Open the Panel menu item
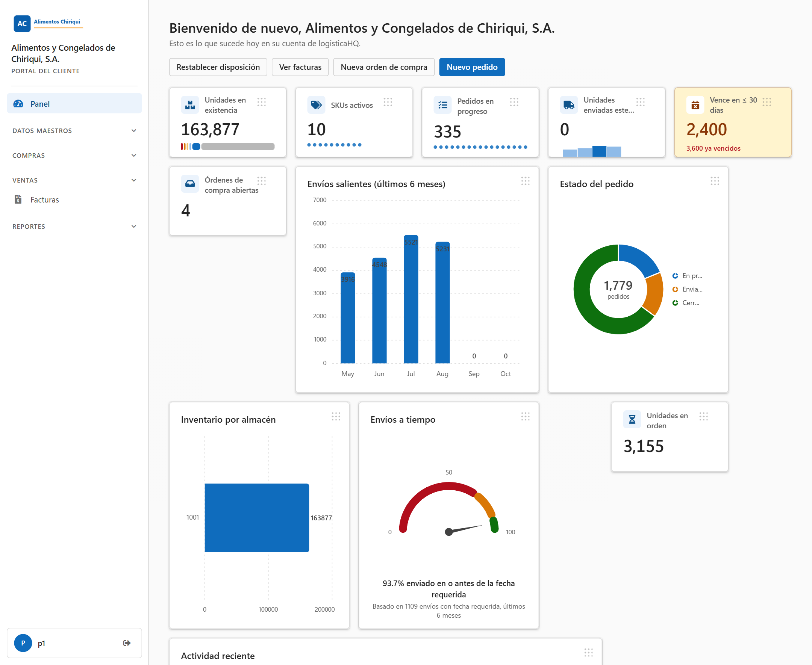812x665 pixels. coord(74,103)
